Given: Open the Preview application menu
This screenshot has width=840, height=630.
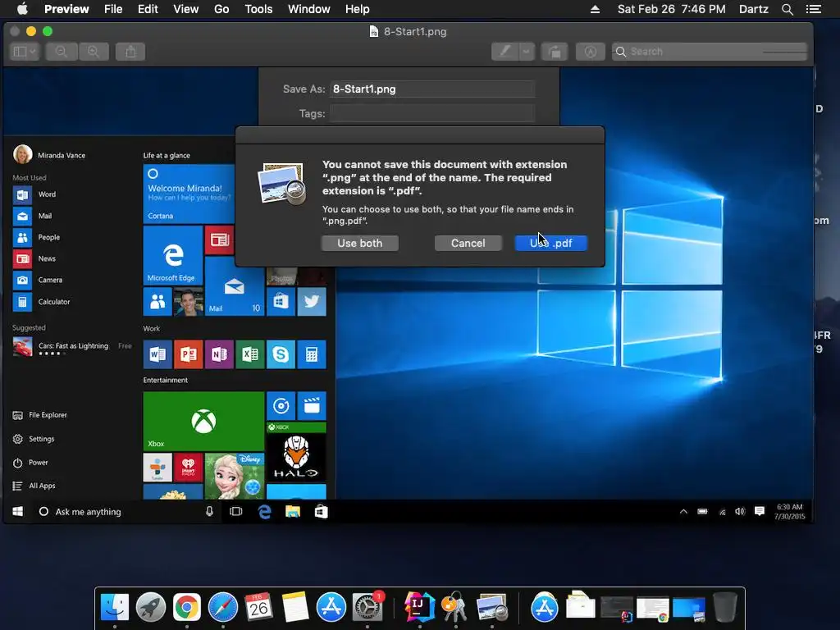Looking at the screenshot, I should [66, 9].
